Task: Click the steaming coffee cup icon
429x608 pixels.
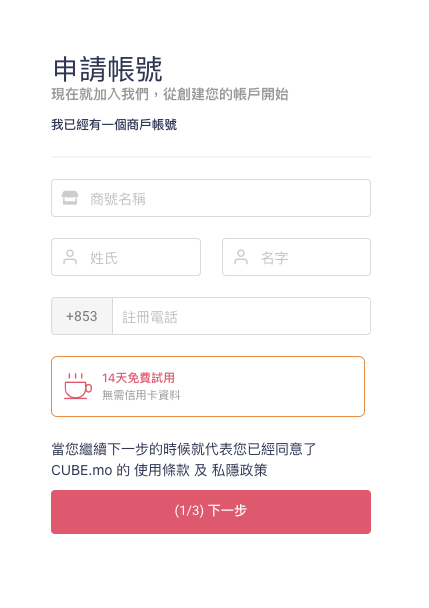Action: click(78, 386)
